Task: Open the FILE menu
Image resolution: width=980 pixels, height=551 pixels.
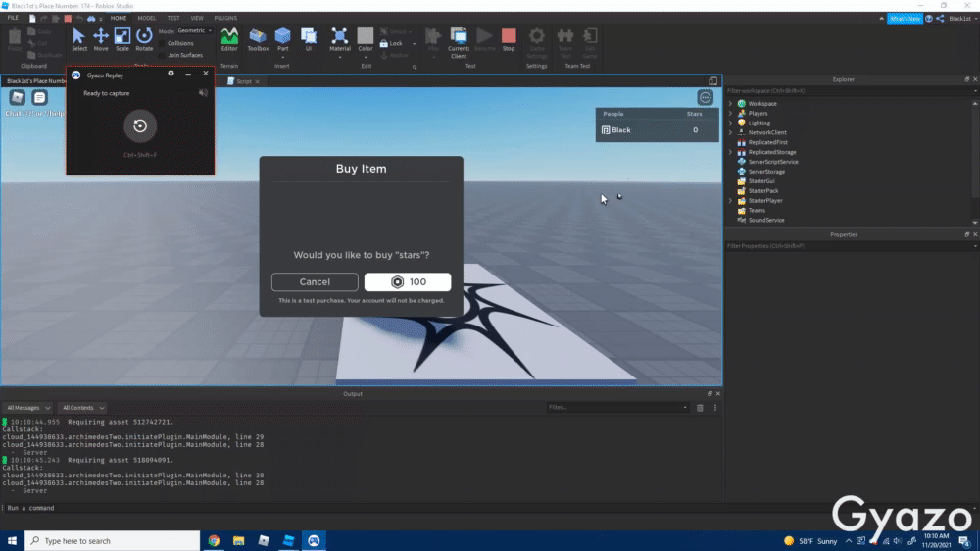Action: (x=13, y=18)
